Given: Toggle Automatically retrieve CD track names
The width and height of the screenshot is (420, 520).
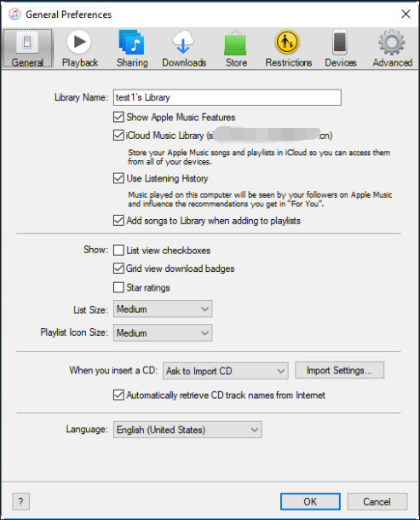Looking at the screenshot, I should click(x=118, y=395).
